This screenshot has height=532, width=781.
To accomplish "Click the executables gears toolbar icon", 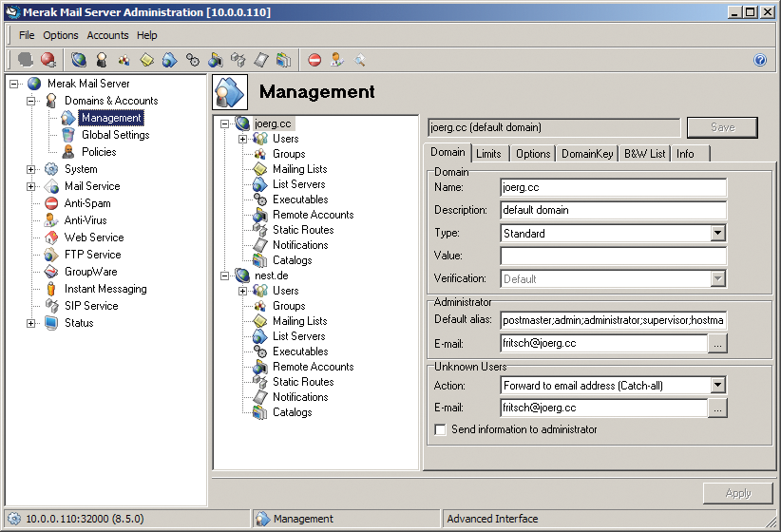I will (193, 60).
